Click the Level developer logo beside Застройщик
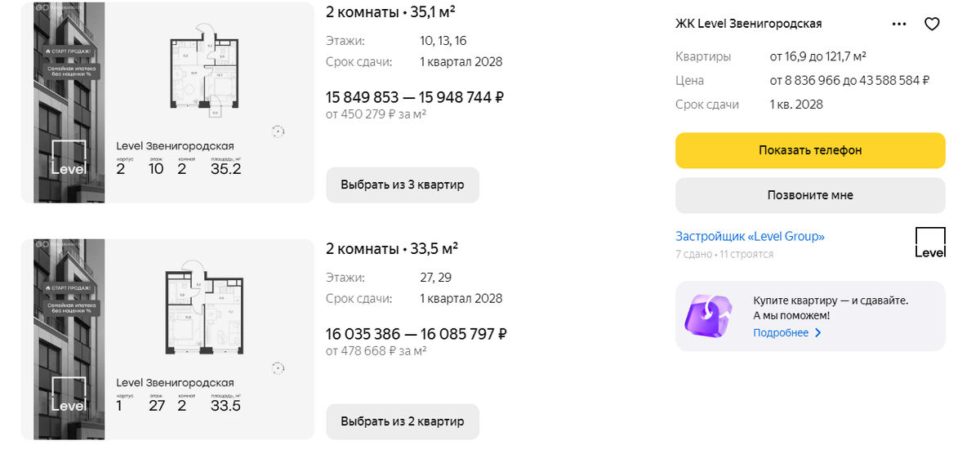The width and height of the screenshot is (980, 463). (930, 243)
